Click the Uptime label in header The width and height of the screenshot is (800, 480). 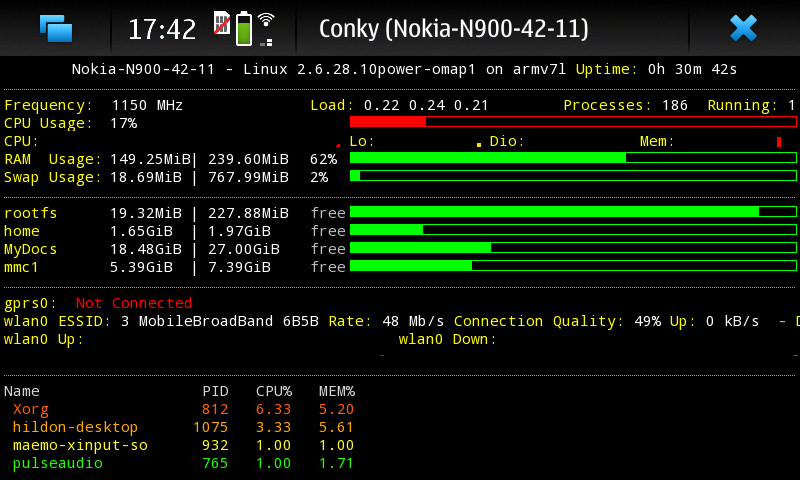606,69
